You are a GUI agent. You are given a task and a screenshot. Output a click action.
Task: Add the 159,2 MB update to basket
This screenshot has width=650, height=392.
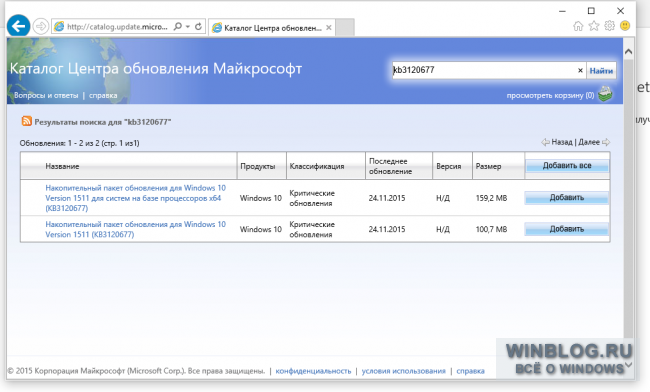click(x=567, y=198)
